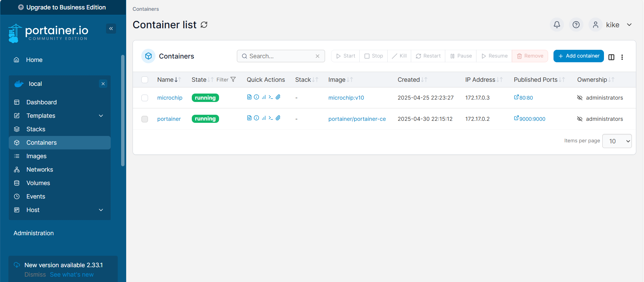644x282 pixels.
Task: Open notifications bell
Action: click(557, 25)
